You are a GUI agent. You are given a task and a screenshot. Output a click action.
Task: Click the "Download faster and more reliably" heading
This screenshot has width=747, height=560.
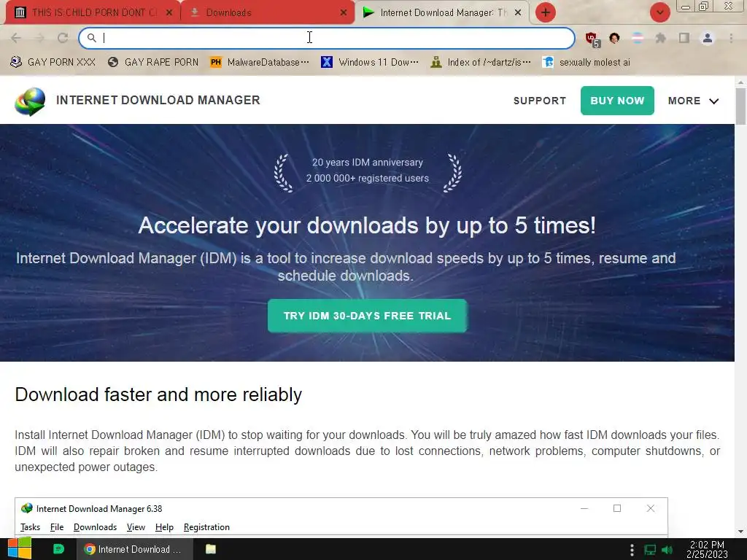(x=158, y=394)
